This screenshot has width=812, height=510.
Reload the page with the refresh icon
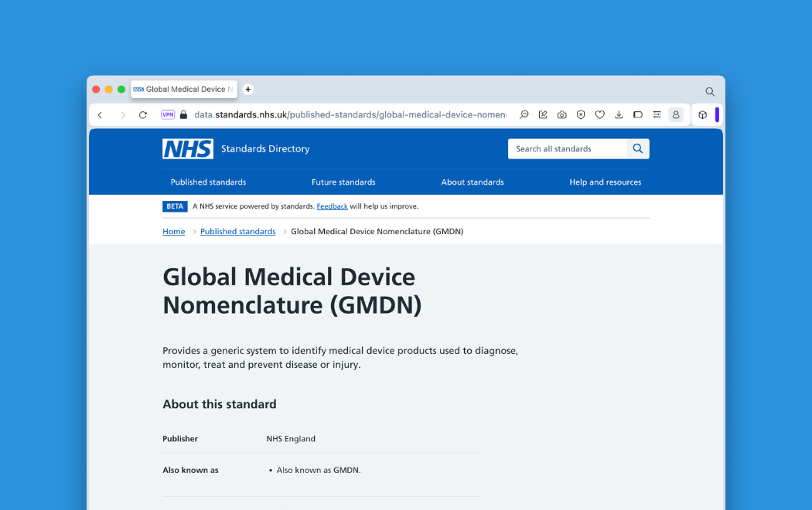pyautogui.click(x=142, y=114)
